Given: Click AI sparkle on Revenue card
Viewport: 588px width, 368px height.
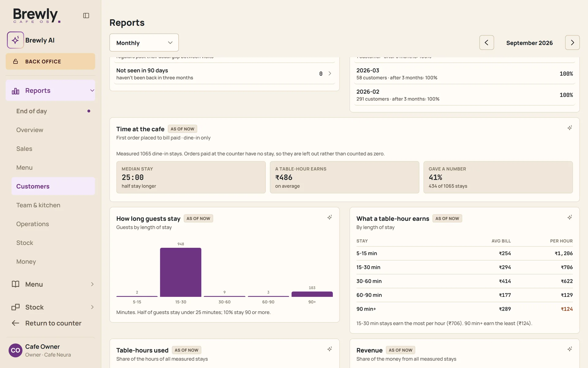Looking at the screenshot, I should pyautogui.click(x=570, y=349).
